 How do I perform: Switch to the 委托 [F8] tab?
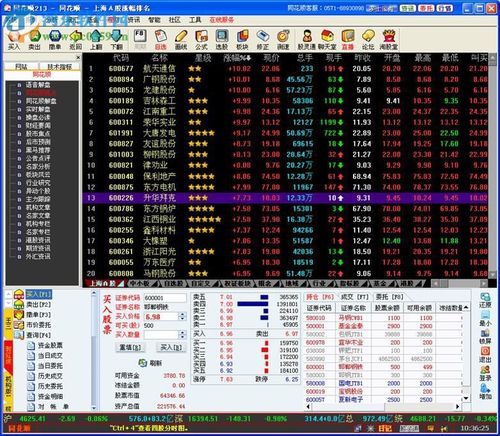pyautogui.click(x=389, y=296)
